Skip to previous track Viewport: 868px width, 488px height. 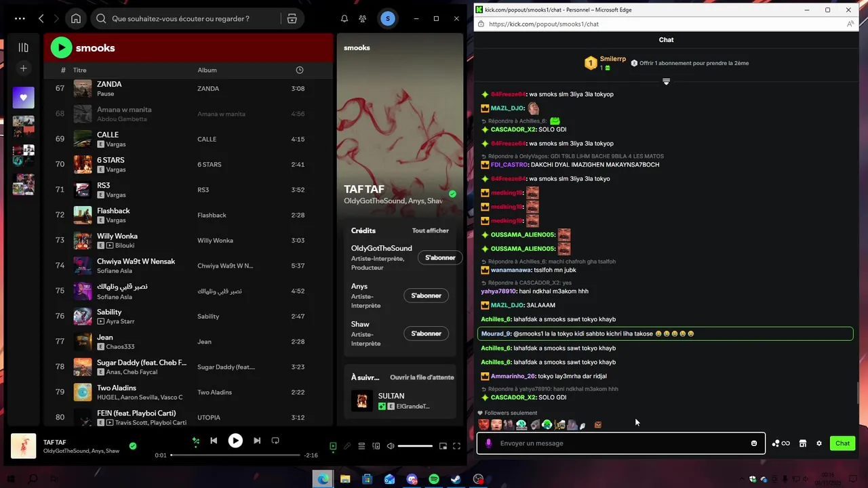214,441
